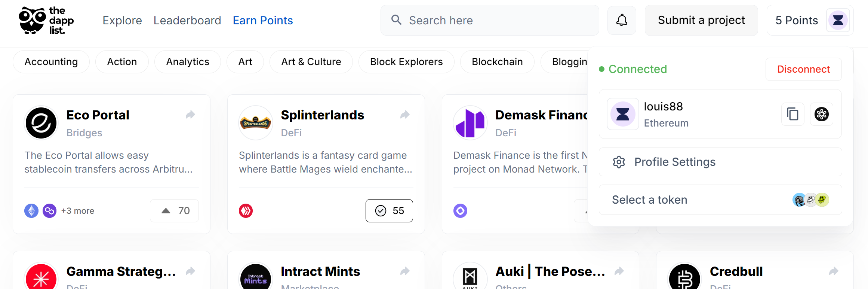Copy wallet address via copy icon
Image resolution: width=868 pixels, height=289 pixels.
[x=792, y=114]
